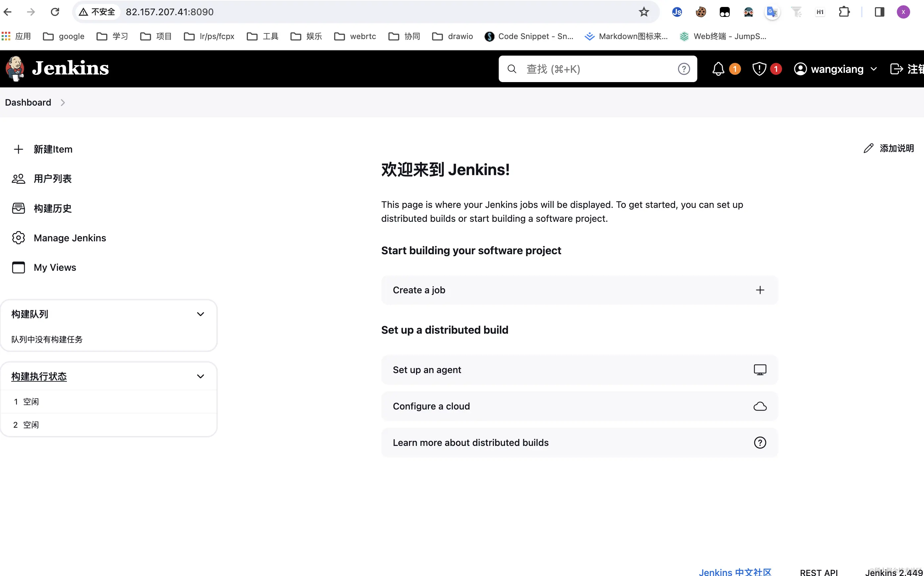Click the plus icon in Create a job

point(760,290)
